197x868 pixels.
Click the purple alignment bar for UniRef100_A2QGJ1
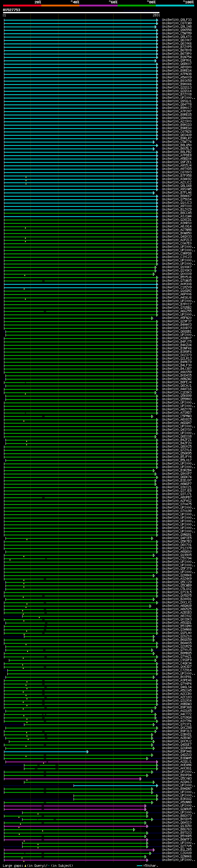coord(82,762)
